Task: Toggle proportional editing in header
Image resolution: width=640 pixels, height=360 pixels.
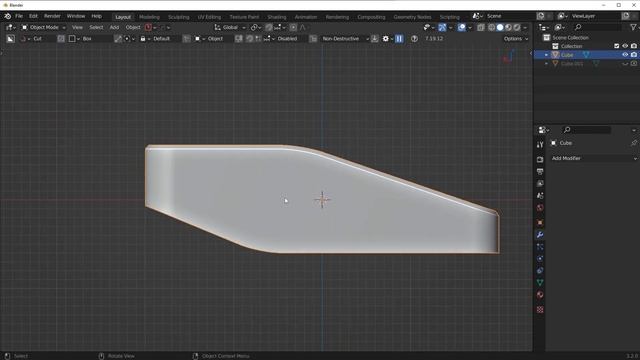Action: pos(293,27)
